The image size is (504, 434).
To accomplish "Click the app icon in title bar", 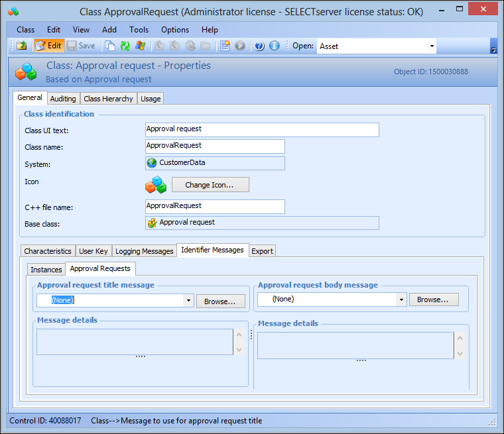I will 13,11.
